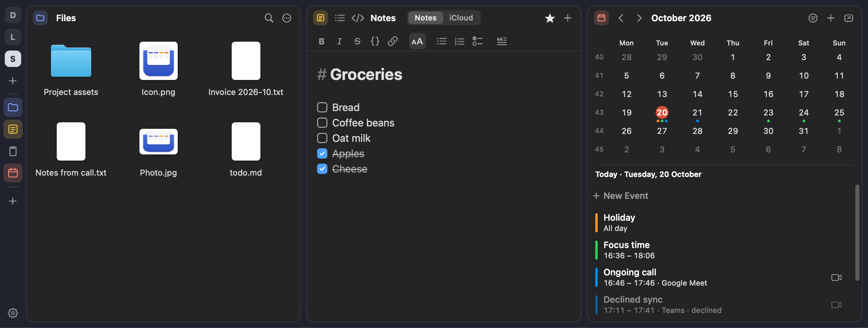
Task: Select the clipboard widget in sidebar
Action: pyautogui.click(x=13, y=151)
